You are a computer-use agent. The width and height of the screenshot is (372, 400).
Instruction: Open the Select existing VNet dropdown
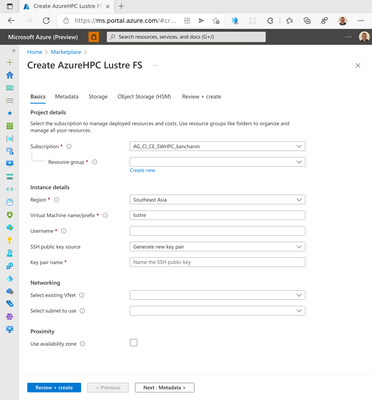point(217,295)
